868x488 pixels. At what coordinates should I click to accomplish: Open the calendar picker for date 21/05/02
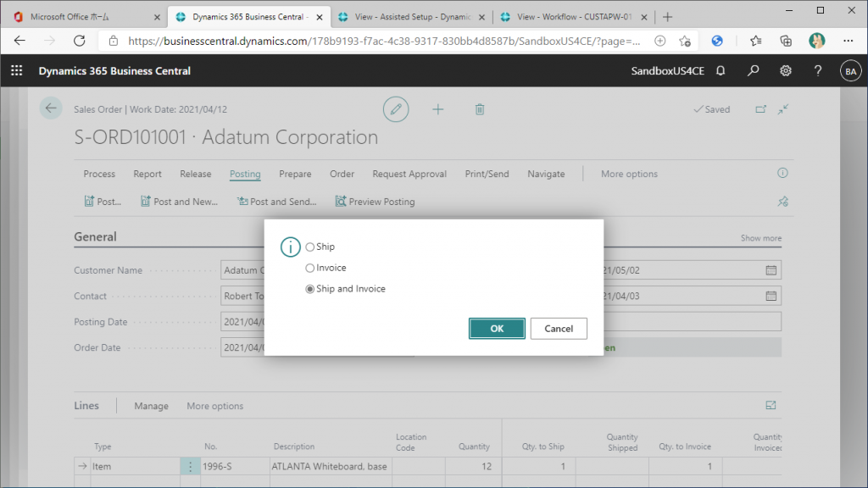point(771,270)
